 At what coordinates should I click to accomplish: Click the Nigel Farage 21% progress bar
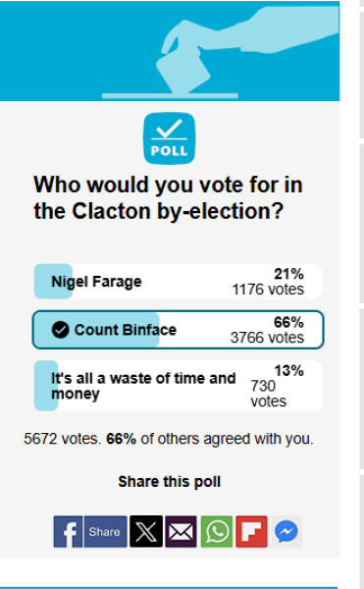click(53, 282)
